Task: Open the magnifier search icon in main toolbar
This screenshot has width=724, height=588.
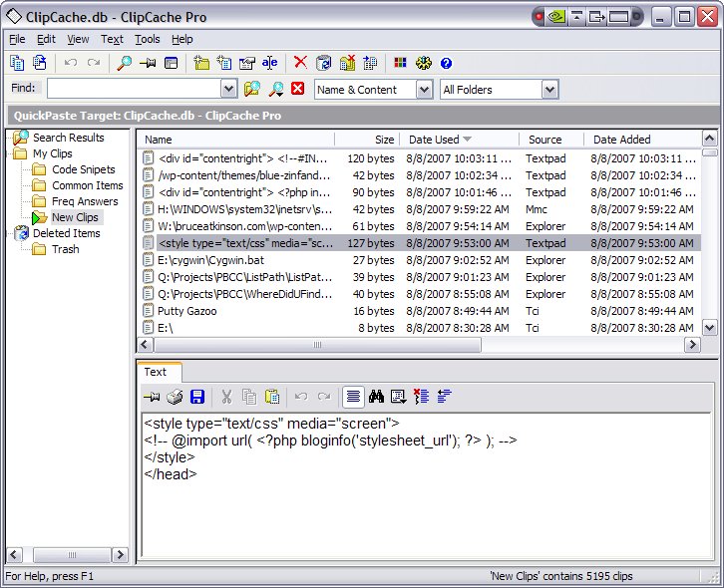Action: [125, 63]
